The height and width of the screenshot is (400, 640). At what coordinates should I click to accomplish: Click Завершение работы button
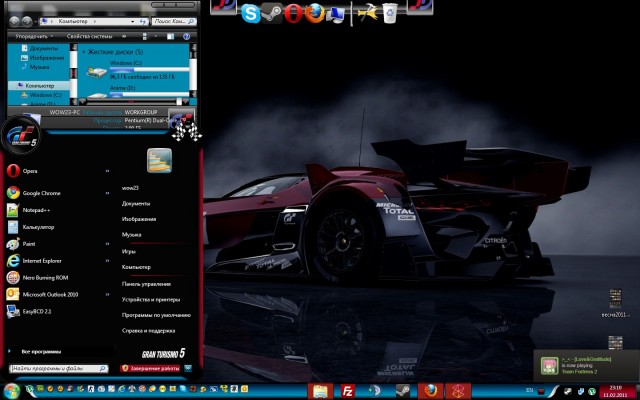tap(151, 368)
